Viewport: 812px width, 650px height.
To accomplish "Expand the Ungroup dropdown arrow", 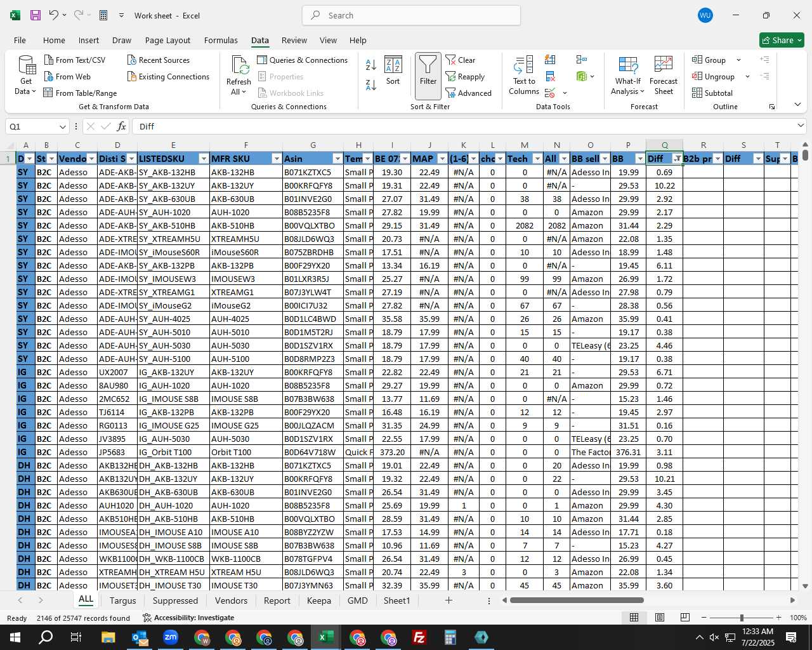I will 747,76.
